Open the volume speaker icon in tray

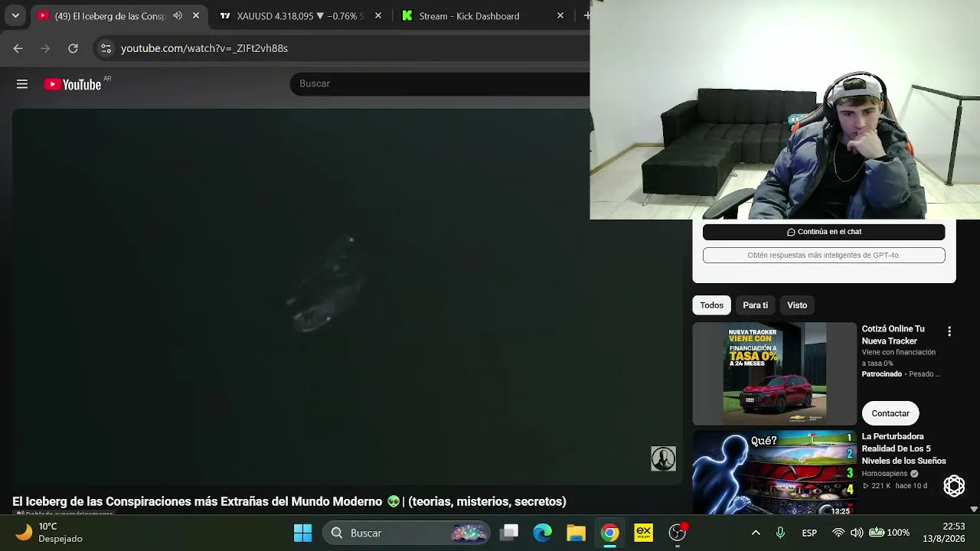857,533
